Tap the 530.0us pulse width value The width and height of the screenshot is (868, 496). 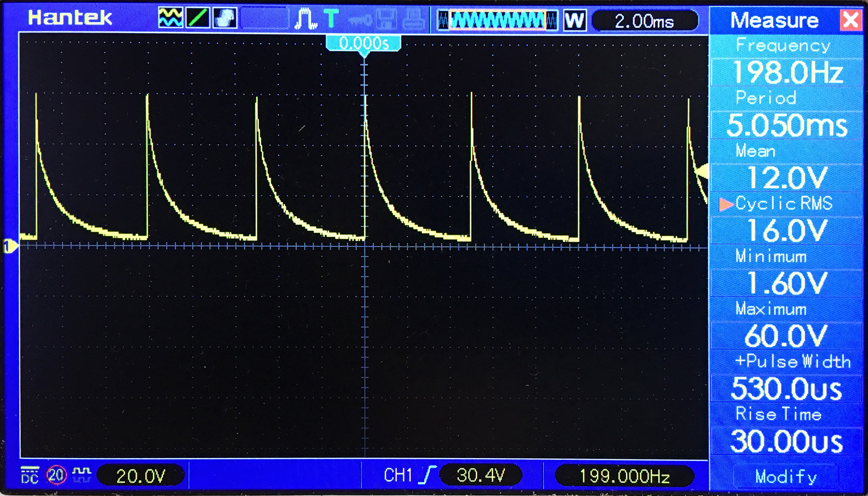786,388
